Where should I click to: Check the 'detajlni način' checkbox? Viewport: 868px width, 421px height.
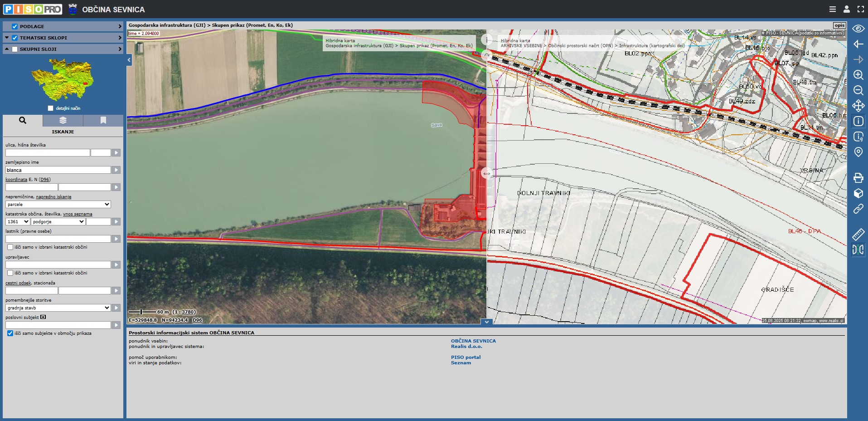(x=50, y=108)
